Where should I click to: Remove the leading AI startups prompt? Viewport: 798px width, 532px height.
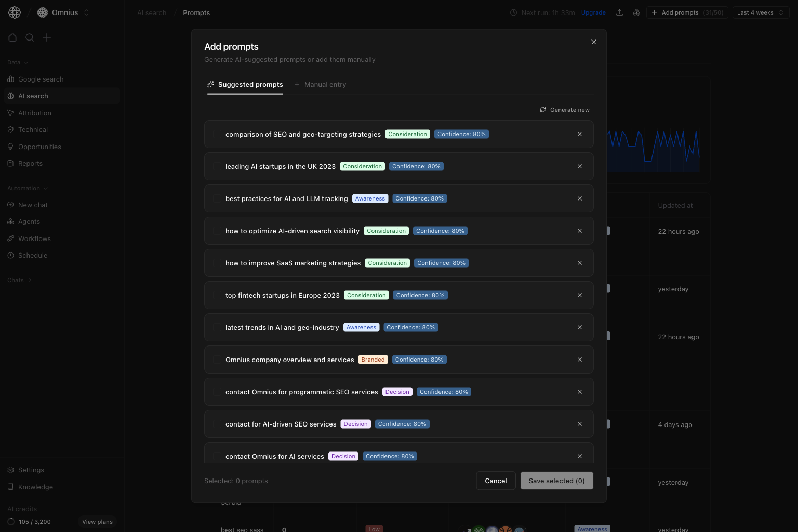[579, 166]
